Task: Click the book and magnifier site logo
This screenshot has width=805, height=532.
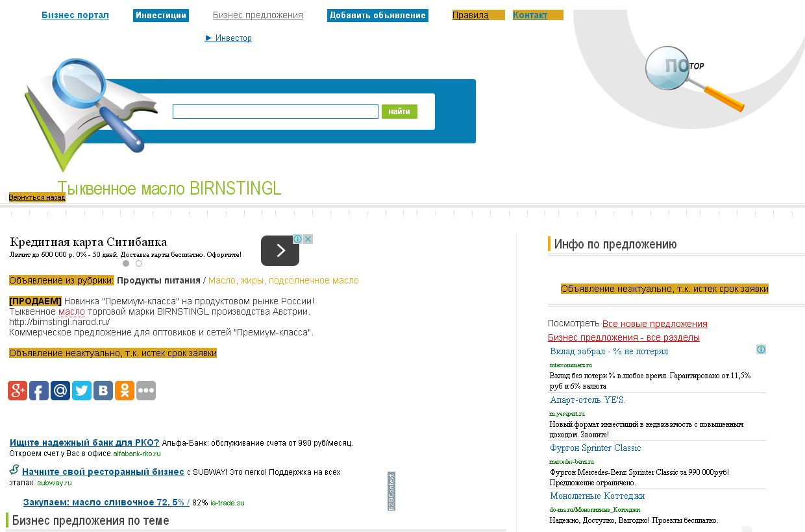Action: coord(90,114)
